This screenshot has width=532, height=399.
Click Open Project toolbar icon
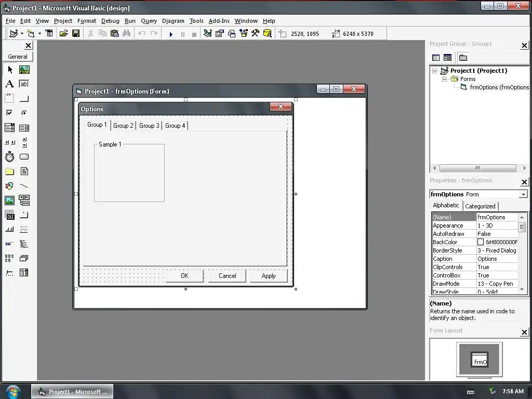(64, 33)
